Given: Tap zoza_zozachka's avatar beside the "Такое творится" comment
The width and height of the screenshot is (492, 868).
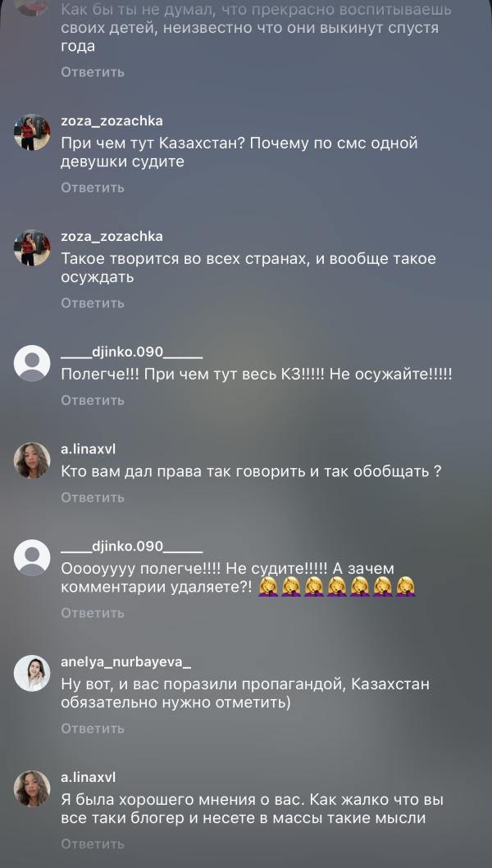Looking at the screenshot, I should pos(32,248).
